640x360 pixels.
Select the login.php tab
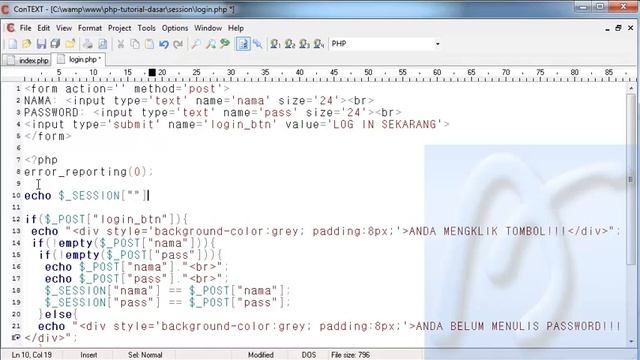78,60
